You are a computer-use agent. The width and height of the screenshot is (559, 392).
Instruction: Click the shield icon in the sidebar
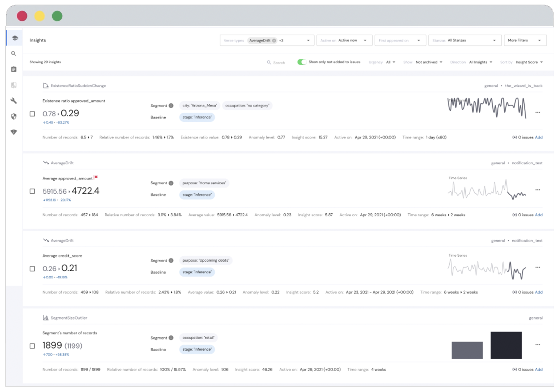[14, 117]
